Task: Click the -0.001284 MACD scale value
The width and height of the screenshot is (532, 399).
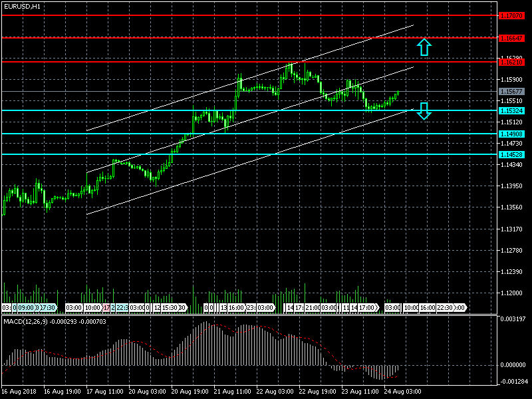Action: click(x=512, y=381)
